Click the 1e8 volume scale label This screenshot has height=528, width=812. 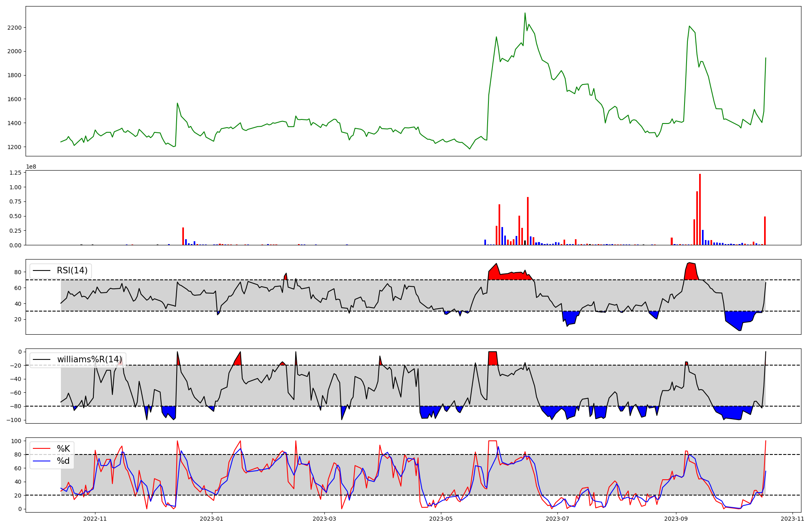click(31, 167)
